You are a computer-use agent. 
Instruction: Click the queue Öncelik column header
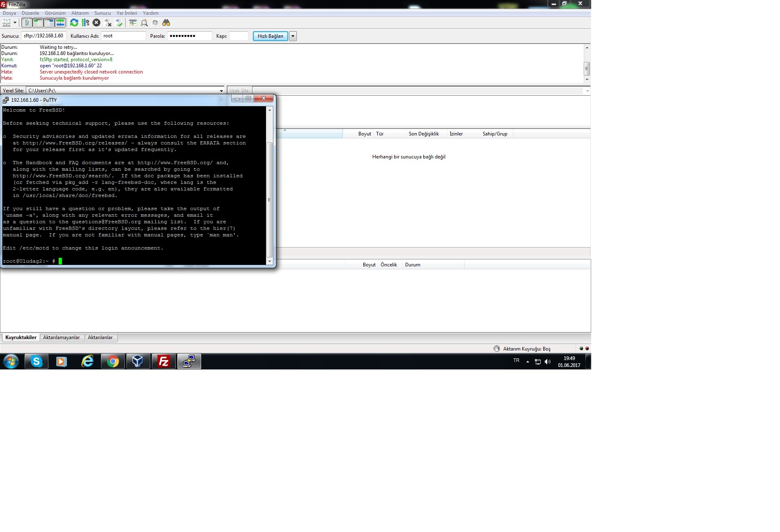point(390,265)
